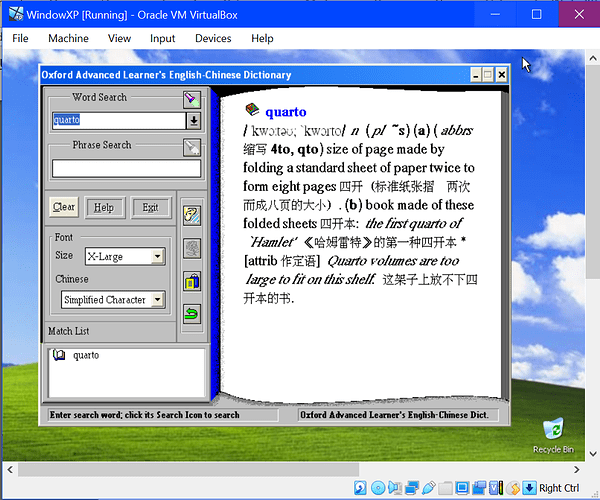The height and width of the screenshot is (500, 600).
Task: Click the book icon beside quarto headword
Action: pos(252,110)
